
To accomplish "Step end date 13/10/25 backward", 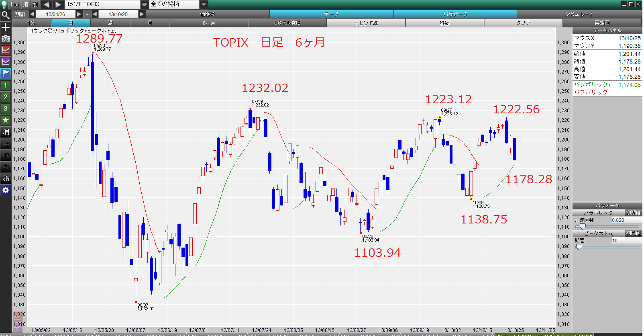I will [x=95, y=14].
